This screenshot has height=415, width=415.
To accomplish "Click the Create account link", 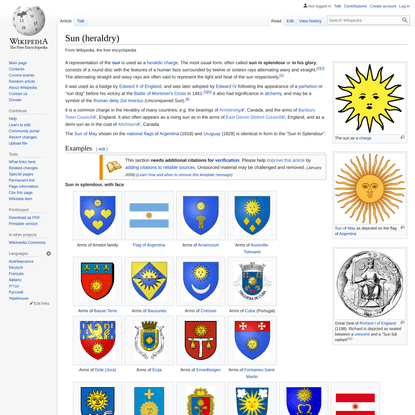I will pyautogui.click(x=383, y=6).
